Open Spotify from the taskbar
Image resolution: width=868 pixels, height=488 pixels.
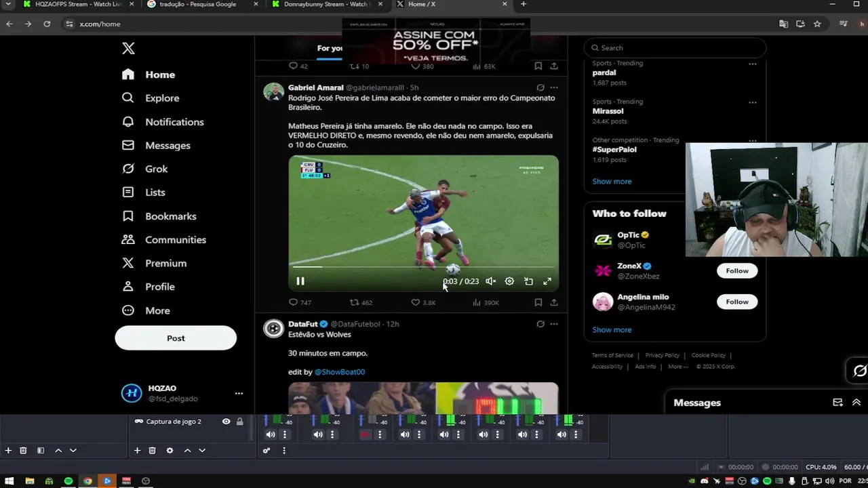tap(68, 481)
